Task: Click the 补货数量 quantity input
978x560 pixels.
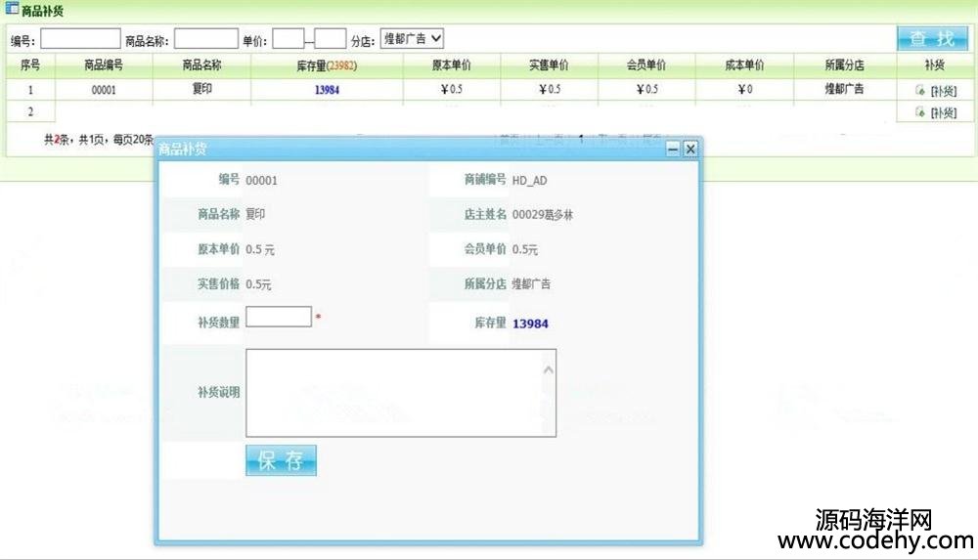Action: click(x=278, y=317)
